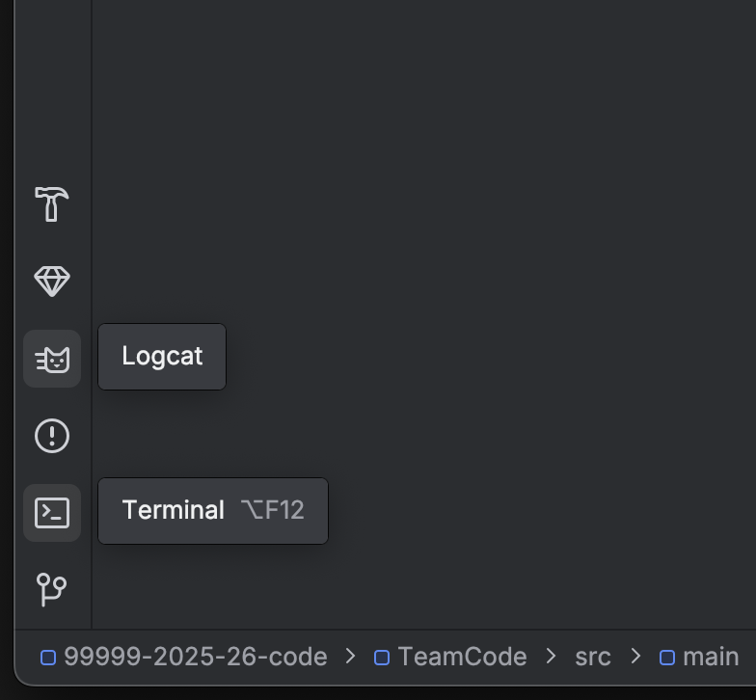Image resolution: width=756 pixels, height=700 pixels.
Task: Select the 99999-2025-26-code breadcrumb
Action: click(x=195, y=657)
